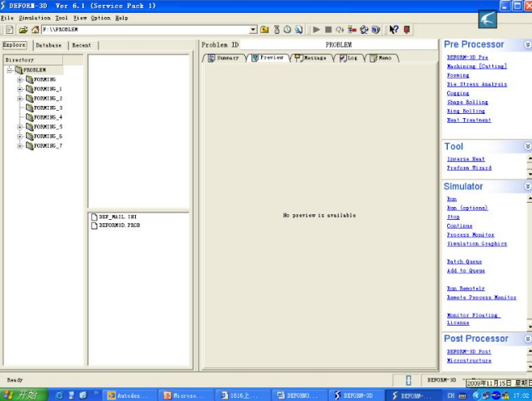Open the File menu
The image size is (532, 401).
7,18
